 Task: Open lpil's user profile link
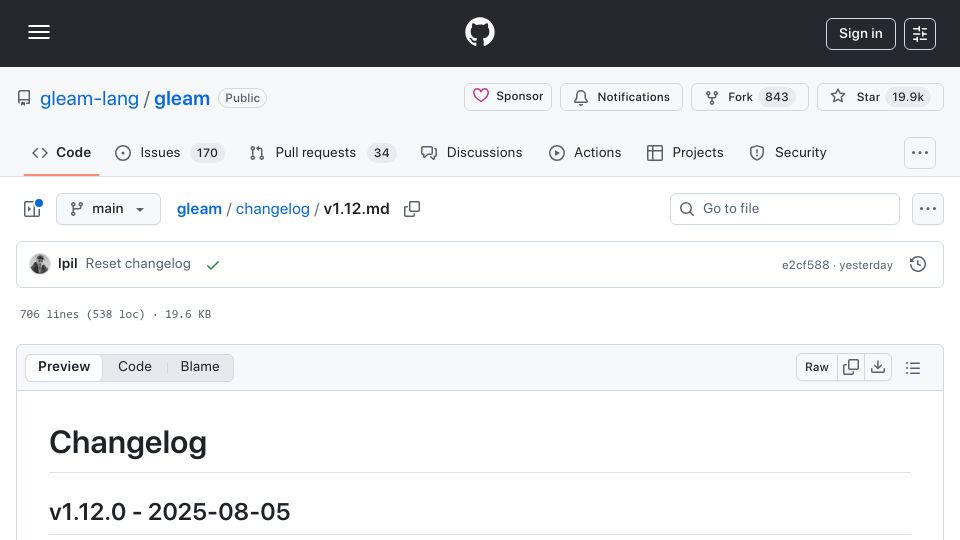(67, 263)
